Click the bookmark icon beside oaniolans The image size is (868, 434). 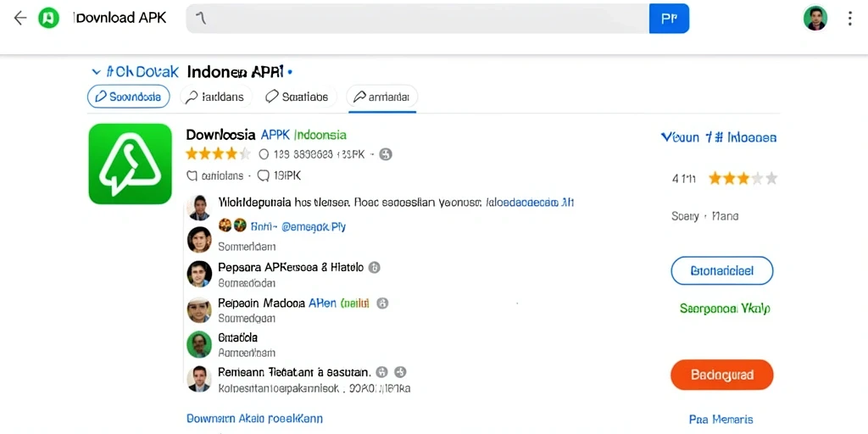[192, 176]
